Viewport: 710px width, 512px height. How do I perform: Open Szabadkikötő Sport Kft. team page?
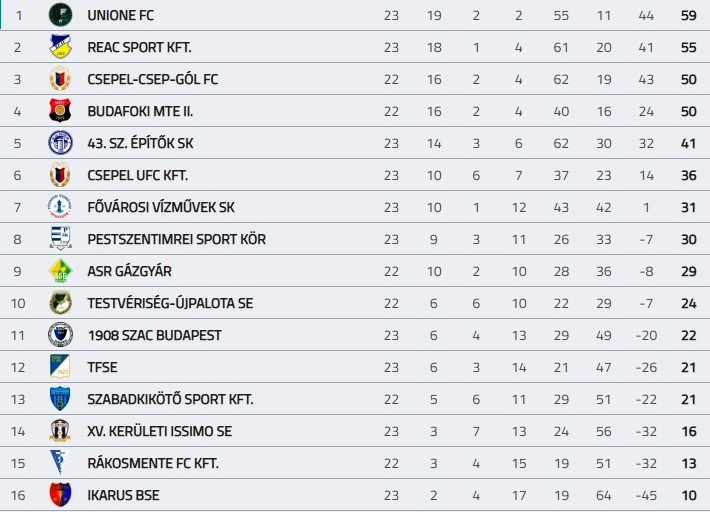170,399
